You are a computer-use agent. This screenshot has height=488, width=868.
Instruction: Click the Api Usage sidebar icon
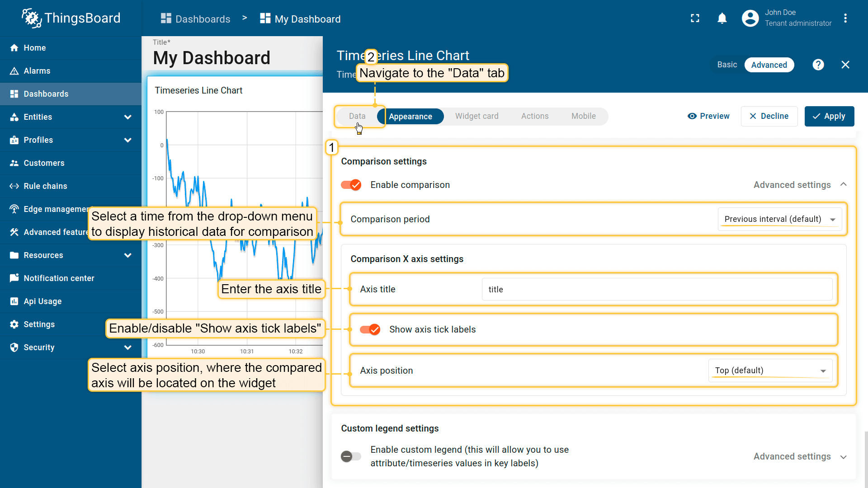coord(14,301)
